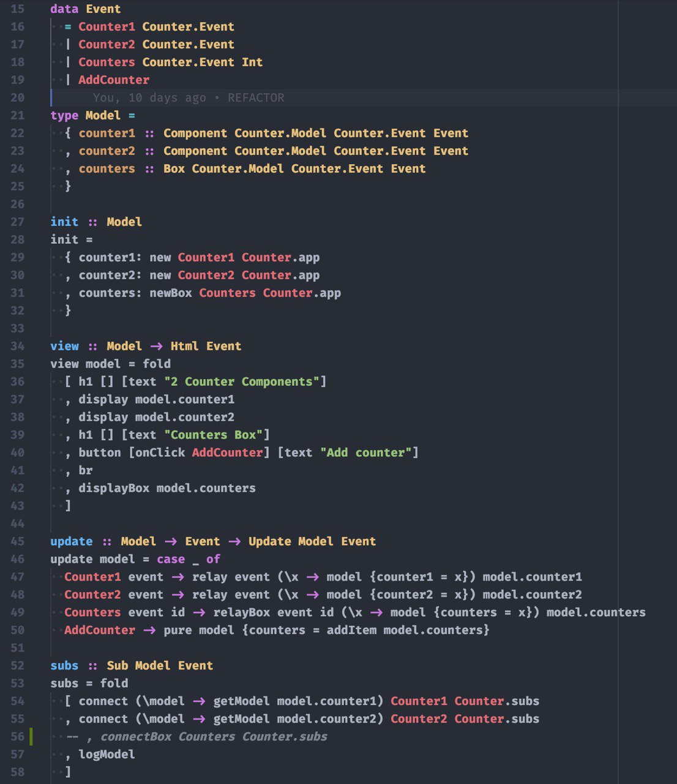Click the 'Counter2' constructor on line 17
Viewport: 677px width, 784px height.
(x=107, y=45)
